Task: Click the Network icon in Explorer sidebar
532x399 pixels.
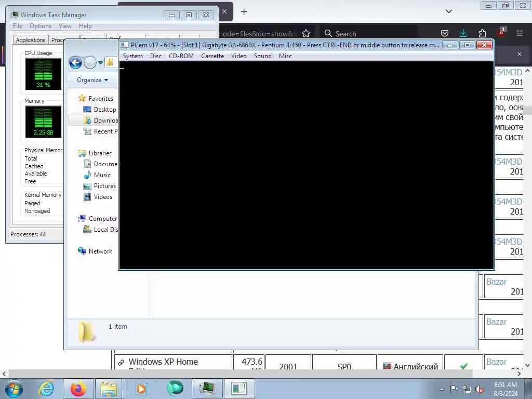Action: point(82,251)
